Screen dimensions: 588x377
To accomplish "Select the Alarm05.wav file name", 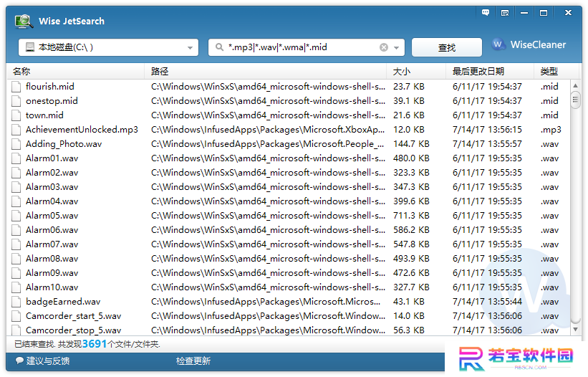I will coord(52,216).
